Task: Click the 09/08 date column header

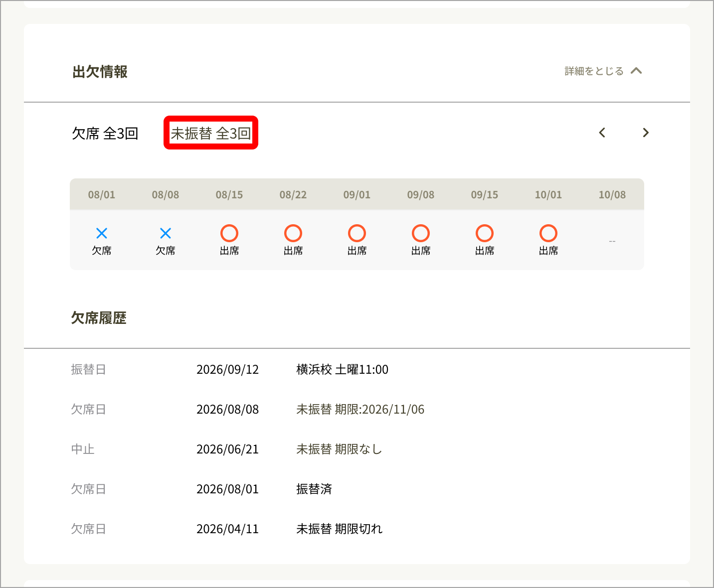Action: coord(421,195)
